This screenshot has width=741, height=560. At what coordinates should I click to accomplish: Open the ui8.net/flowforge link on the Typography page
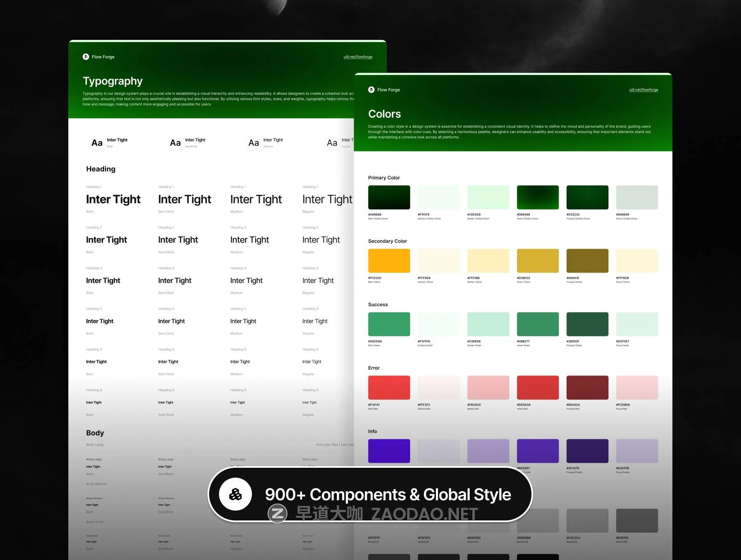[358, 57]
